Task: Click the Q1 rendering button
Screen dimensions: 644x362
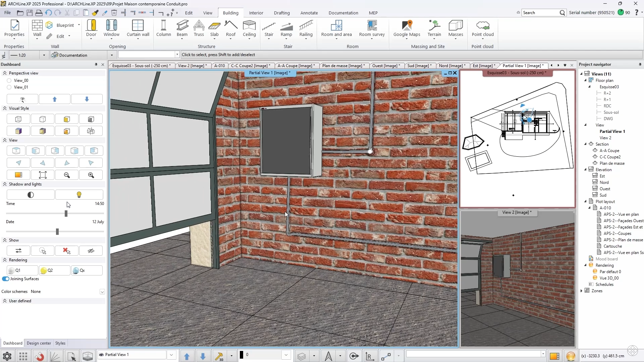Action: 22,270
